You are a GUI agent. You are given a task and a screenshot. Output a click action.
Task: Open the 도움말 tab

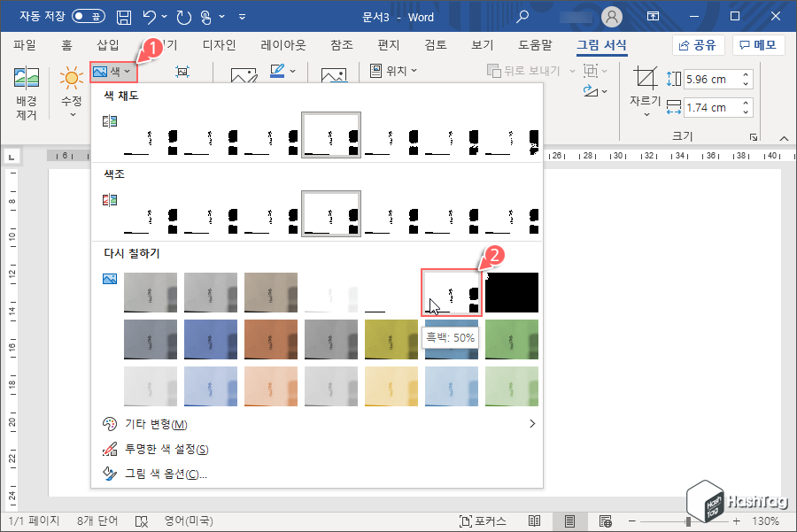pyautogui.click(x=535, y=45)
